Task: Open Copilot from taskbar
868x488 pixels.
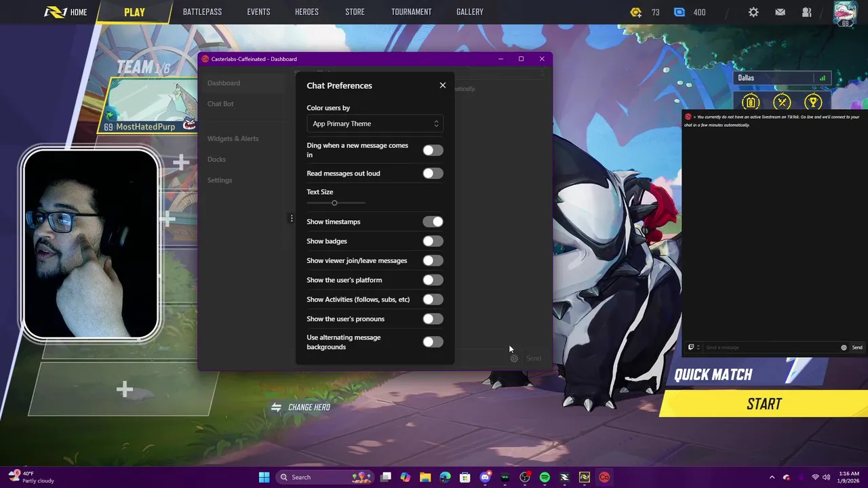Action: (x=406, y=477)
